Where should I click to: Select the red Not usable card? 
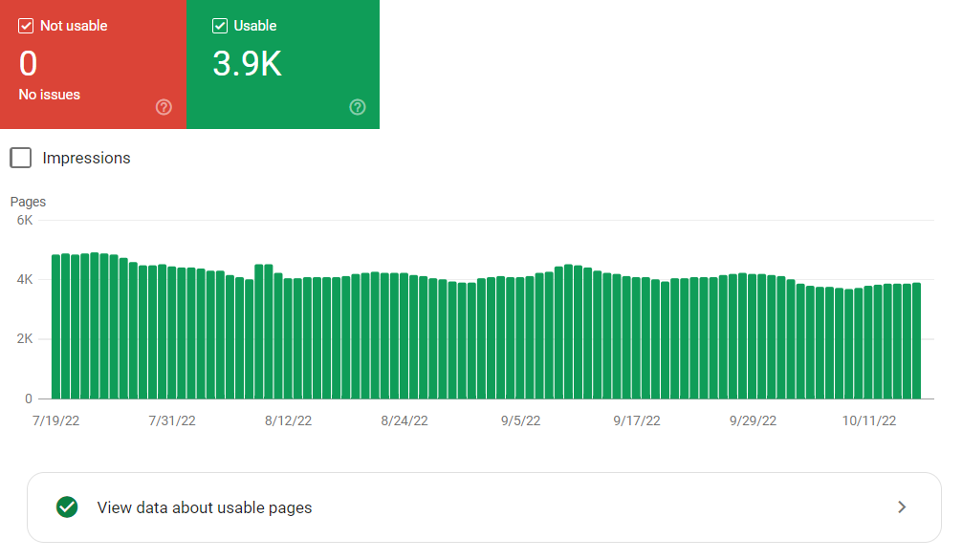(94, 64)
